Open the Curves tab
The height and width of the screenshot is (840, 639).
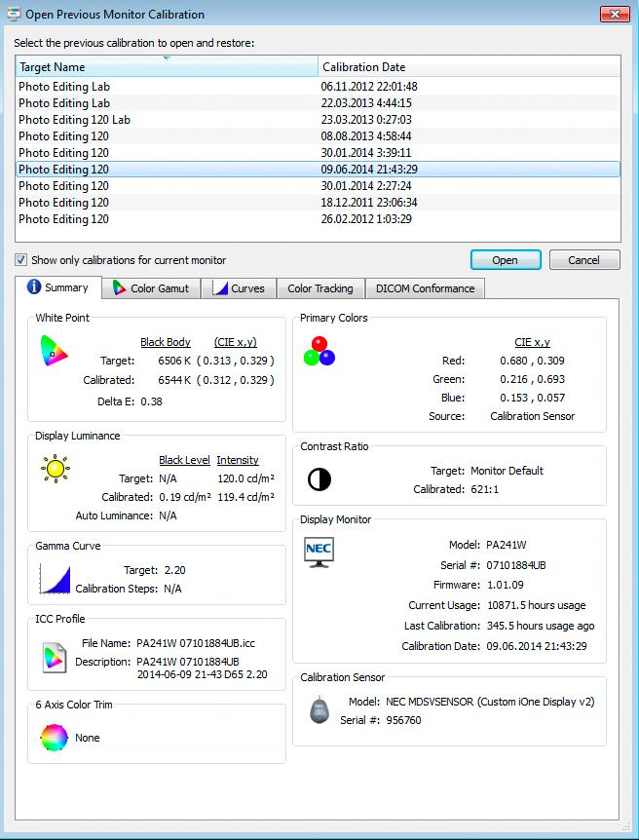[239, 288]
